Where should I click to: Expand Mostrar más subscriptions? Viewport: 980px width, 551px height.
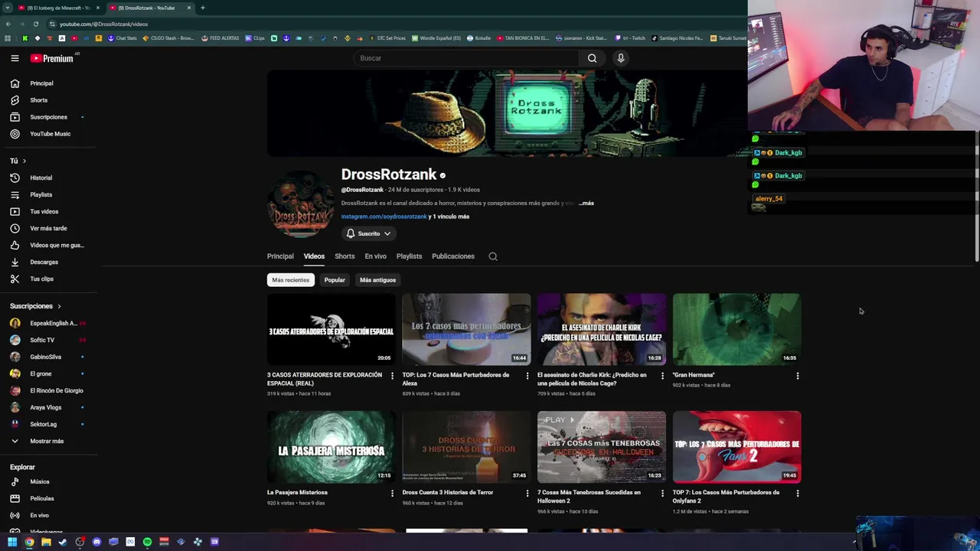pyautogui.click(x=47, y=441)
